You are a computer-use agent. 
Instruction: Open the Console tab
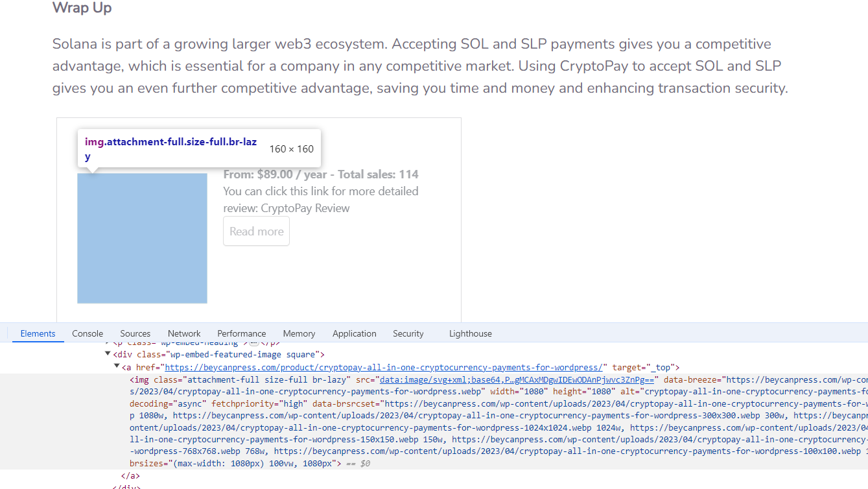pyautogui.click(x=88, y=333)
